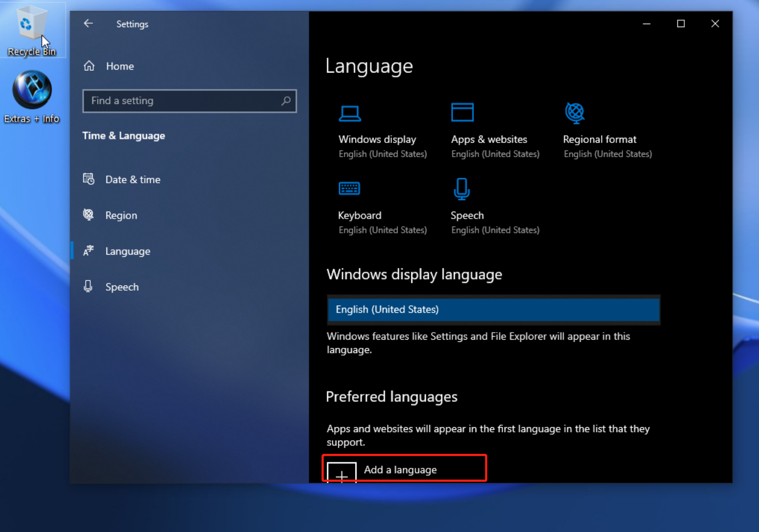Viewport: 759px width, 532px height.
Task: Open the Home page icon
Action: (89, 66)
